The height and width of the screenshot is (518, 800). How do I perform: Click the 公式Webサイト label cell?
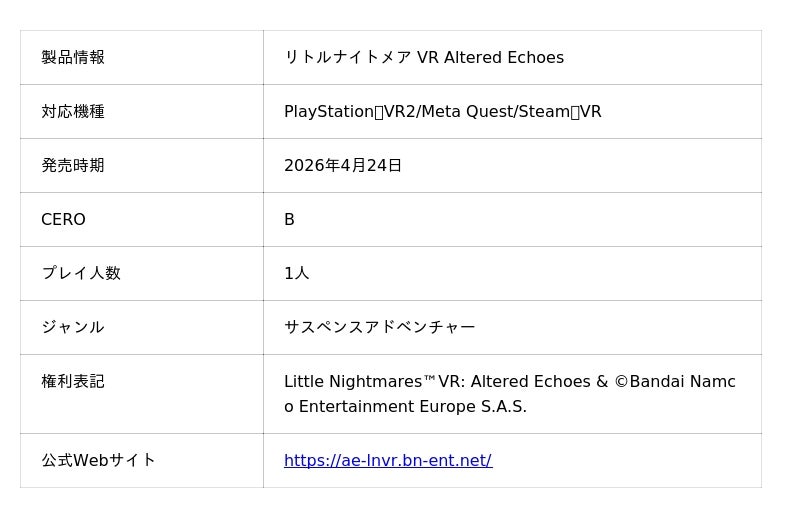[98, 460]
